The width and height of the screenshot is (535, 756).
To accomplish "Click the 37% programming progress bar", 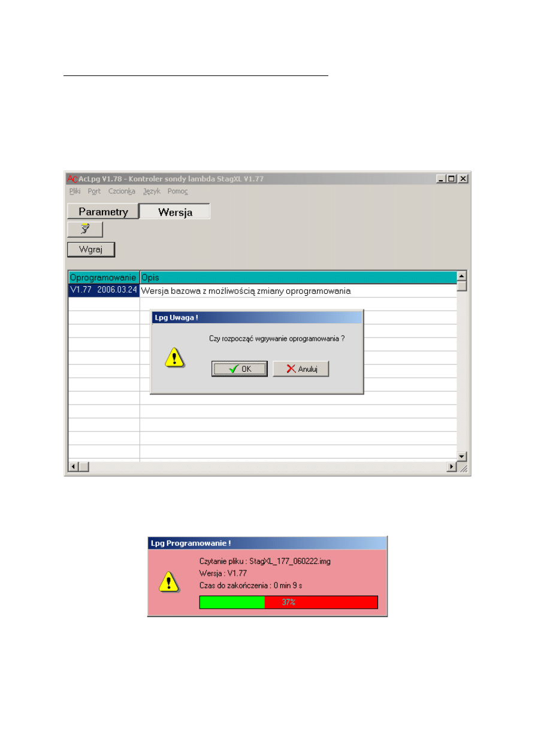I will pos(288,602).
